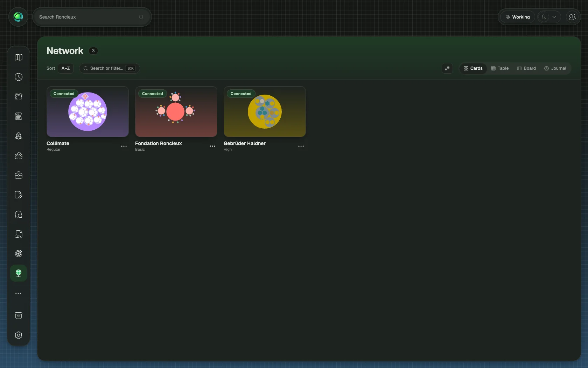Click the count badge next to Network
The width and height of the screenshot is (588, 368).
(93, 51)
